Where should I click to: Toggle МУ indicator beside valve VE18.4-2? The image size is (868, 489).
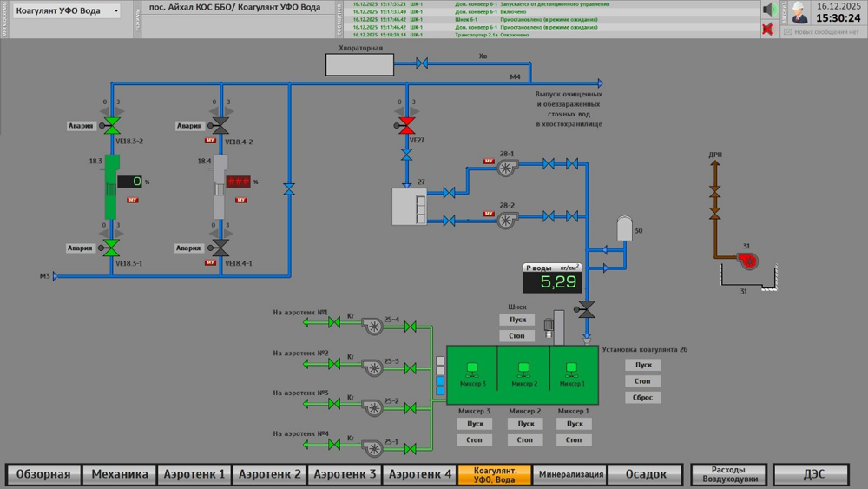click(210, 141)
